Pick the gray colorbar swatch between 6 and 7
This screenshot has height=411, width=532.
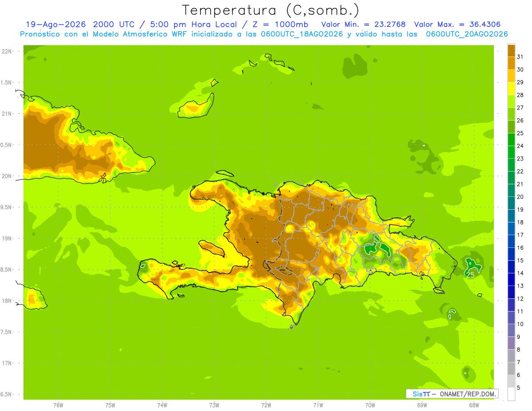pyautogui.click(x=511, y=368)
